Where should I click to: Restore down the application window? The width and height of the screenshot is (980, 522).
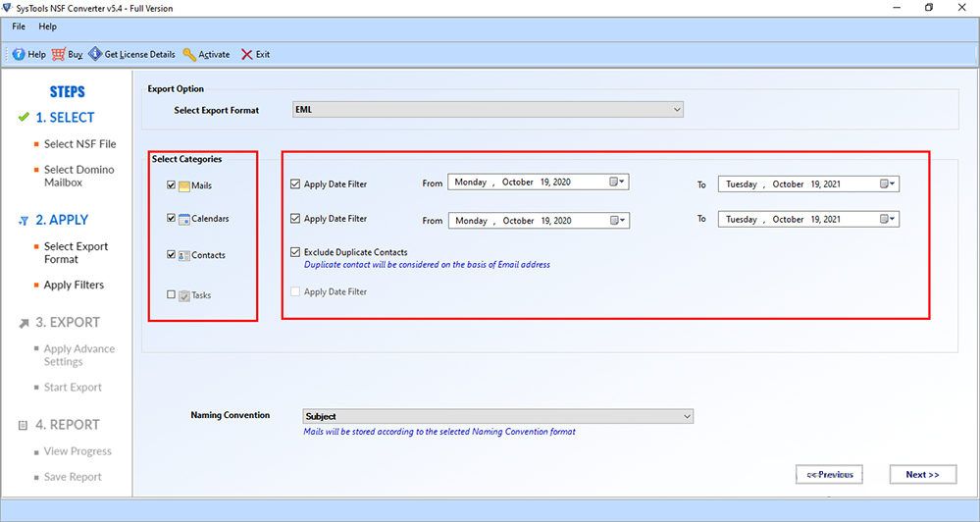(x=929, y=8)
